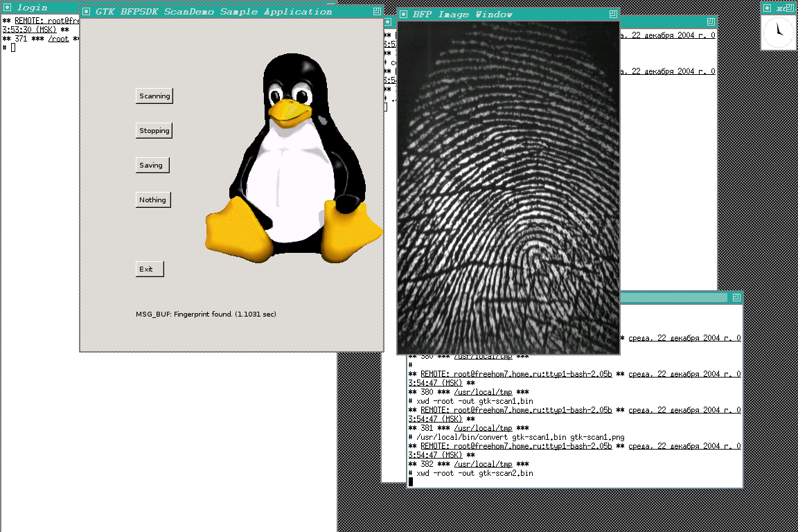Exit the ScanDemo application
Image resolution: width=798 pixels, height=532 pixels.
(x=150, y=269)
